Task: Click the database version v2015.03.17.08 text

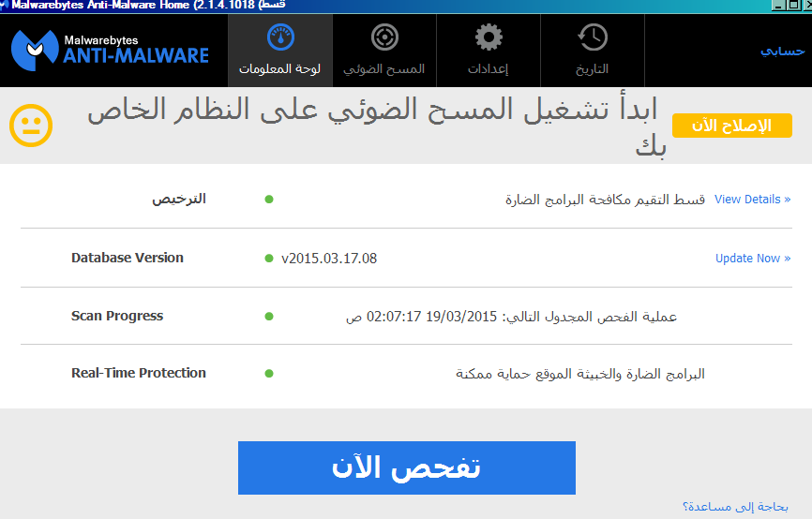Action: [329, 259]
